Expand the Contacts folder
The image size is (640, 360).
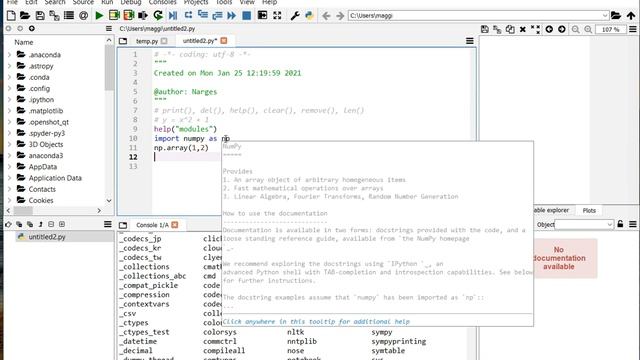click(9, 189)
